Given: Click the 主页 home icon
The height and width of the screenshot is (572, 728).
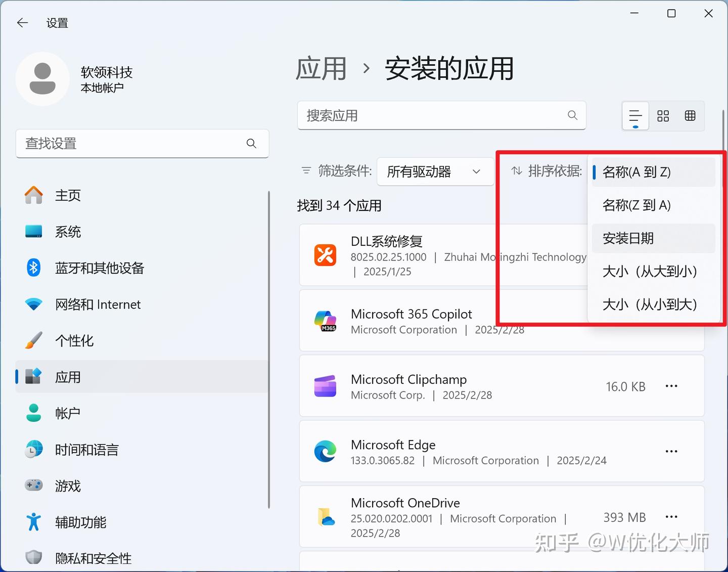Looking at the screenshot, I should 34,195.
